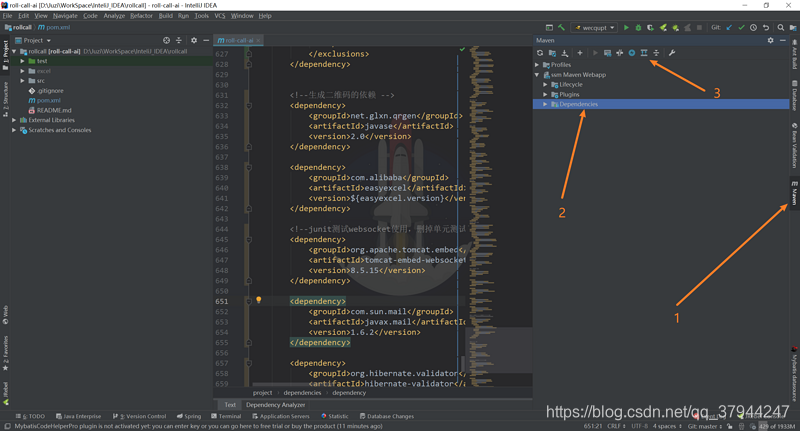800x431 pixels.
Task: Show Git history with the clock icon
Action: [x=754, y=28]
